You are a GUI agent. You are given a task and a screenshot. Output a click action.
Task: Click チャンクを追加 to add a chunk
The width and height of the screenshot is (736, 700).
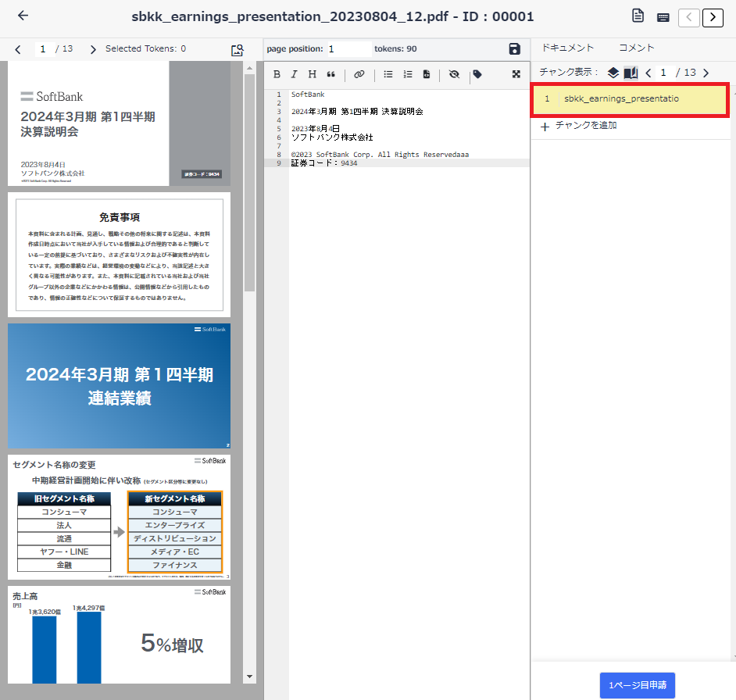[579, 126]
